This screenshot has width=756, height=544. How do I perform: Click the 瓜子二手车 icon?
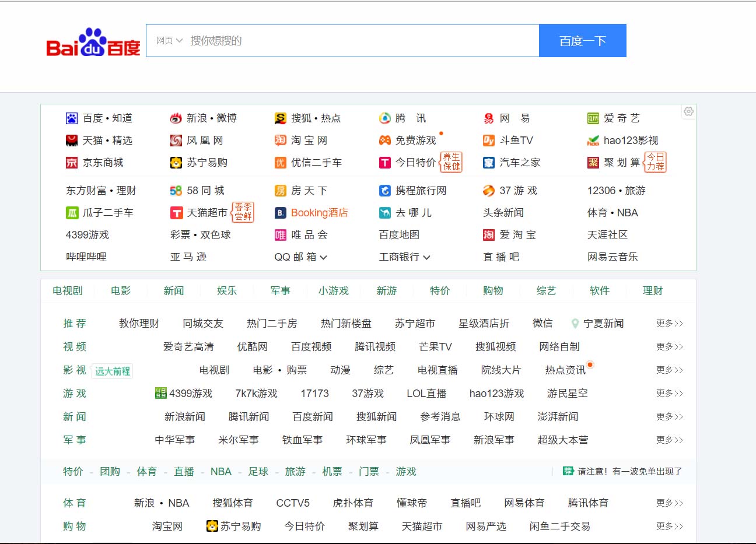coord(72,213)
